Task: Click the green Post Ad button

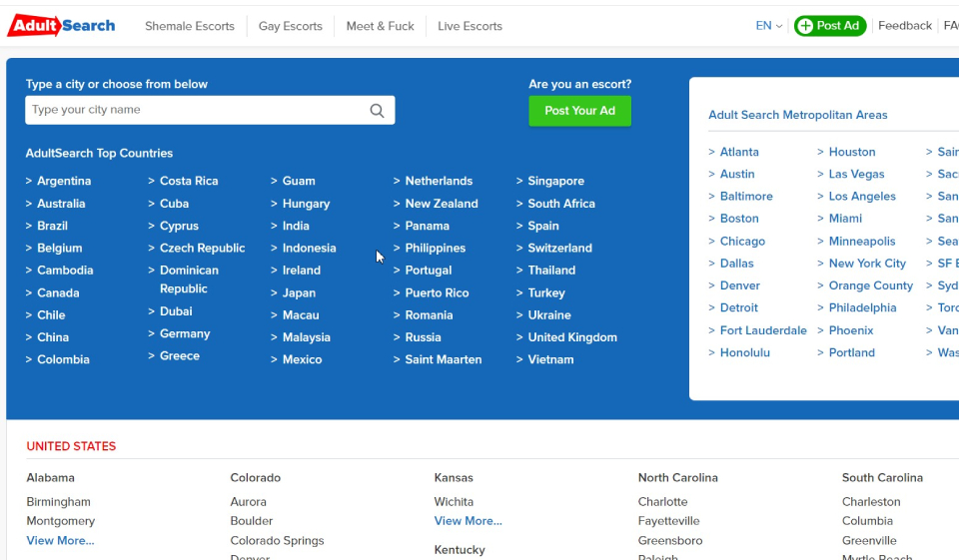Action: click(x=830, y=26)
